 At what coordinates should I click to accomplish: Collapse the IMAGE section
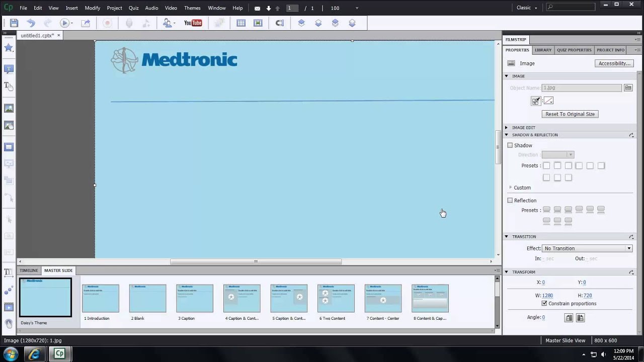507,76
